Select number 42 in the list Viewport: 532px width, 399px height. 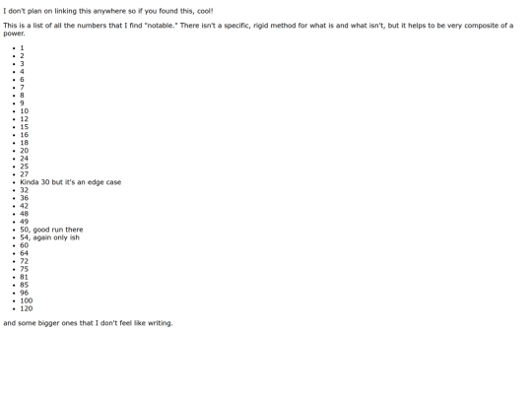click(x=24, y=206)
